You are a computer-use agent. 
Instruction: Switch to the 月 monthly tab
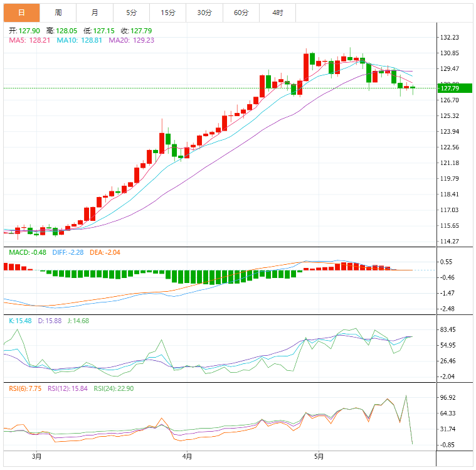94,13
